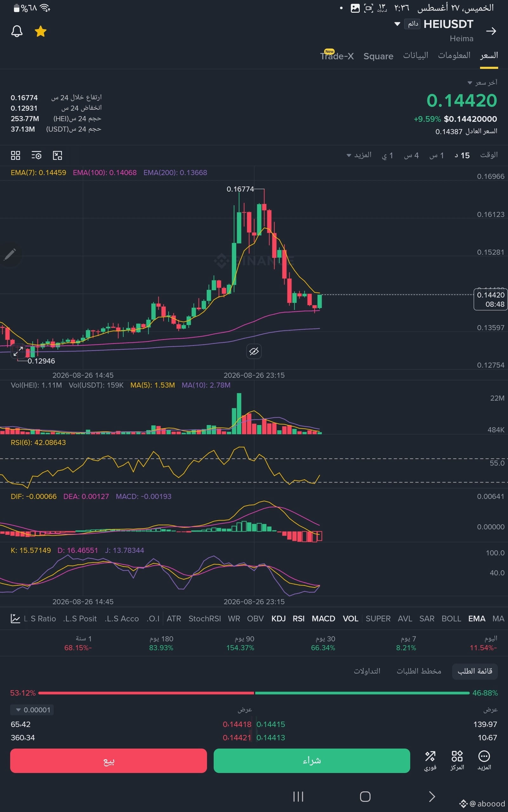
Task: Select the السعر tab
Action: pyautogui.click(x=489, y=56)
